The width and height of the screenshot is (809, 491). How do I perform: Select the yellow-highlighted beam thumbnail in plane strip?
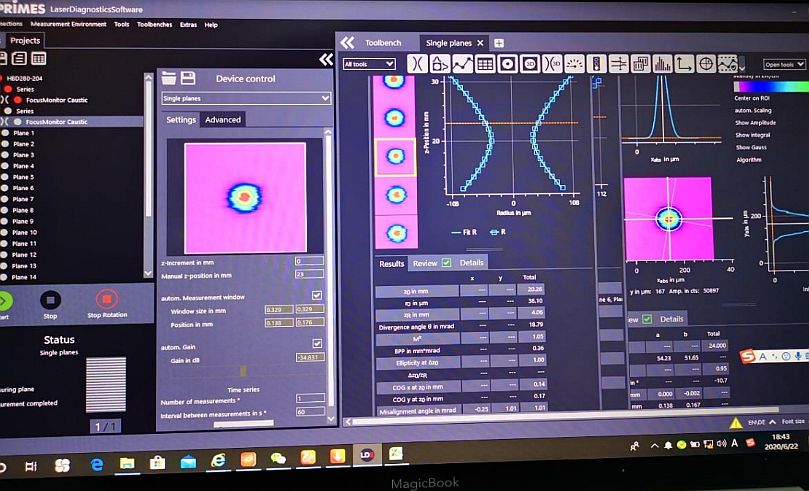point(395,157)
